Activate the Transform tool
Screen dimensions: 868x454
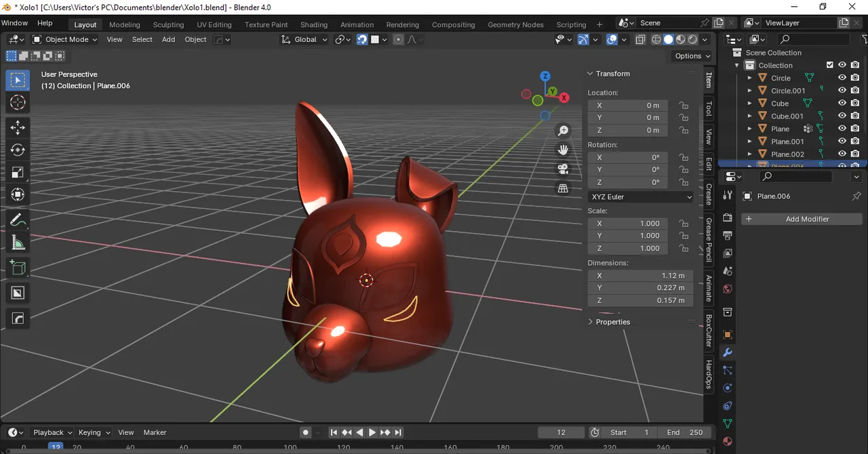point(18,194)
